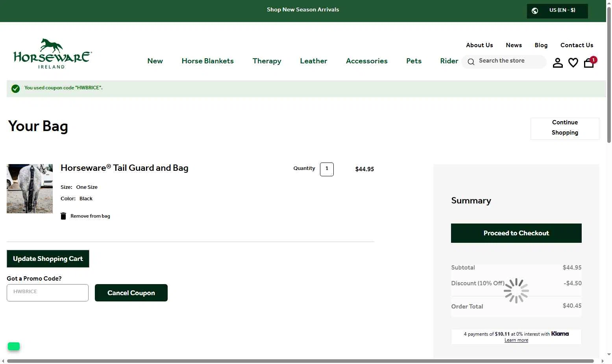Open the Accessories menu

point(366,61)
